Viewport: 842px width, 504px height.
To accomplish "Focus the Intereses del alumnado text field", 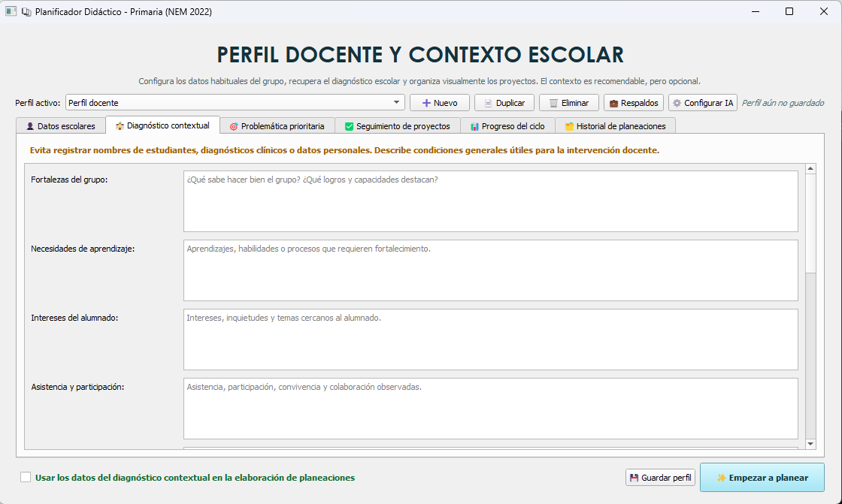I will [491, 340].
